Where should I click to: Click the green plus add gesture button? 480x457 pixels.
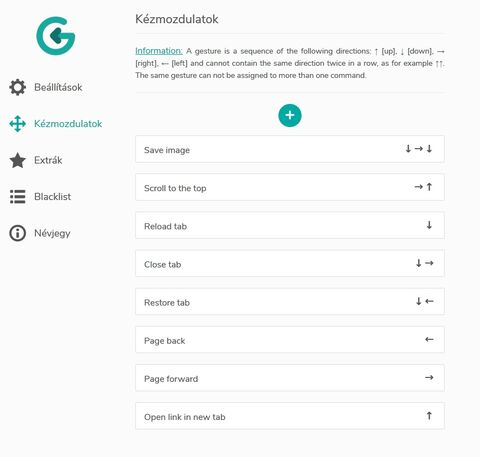pos(290,115)
